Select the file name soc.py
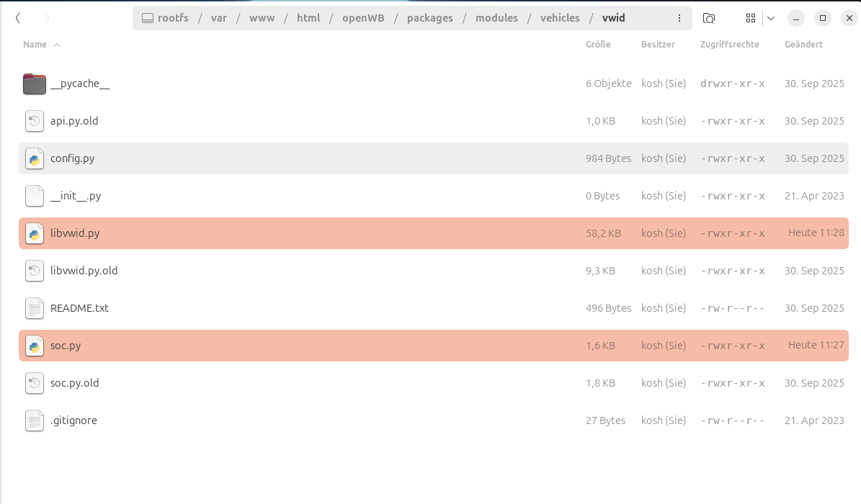Screen dimensions: 861x504 click(x=66, y=346)
